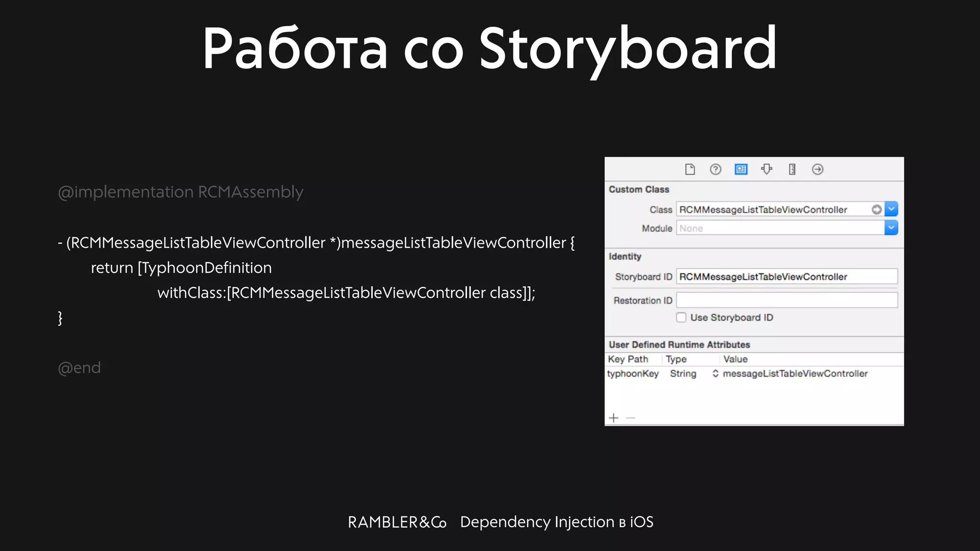Screen dimensions: 980x551
Task: Click Dependency Injection в iOS footer text
Action: pos(557,522)
